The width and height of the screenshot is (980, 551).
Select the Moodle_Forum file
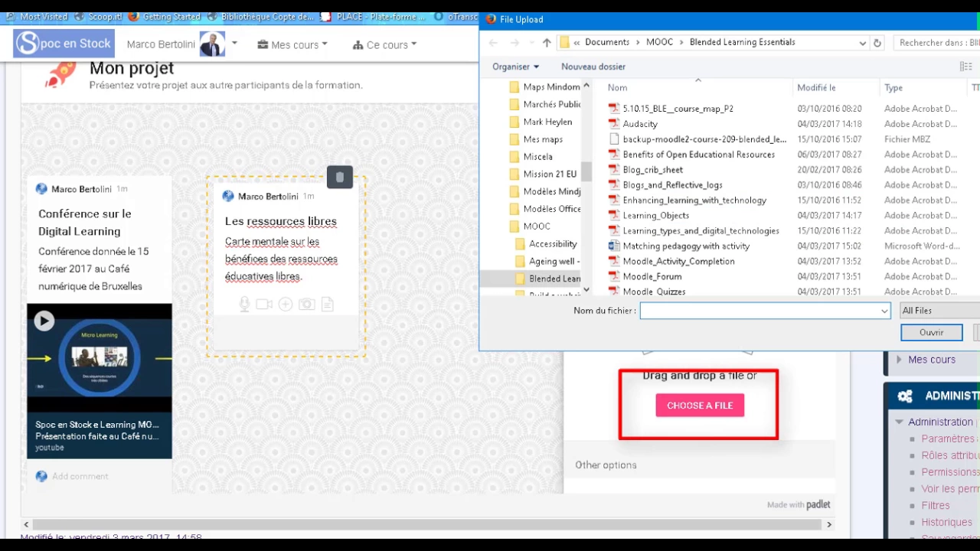coord(652,277)
